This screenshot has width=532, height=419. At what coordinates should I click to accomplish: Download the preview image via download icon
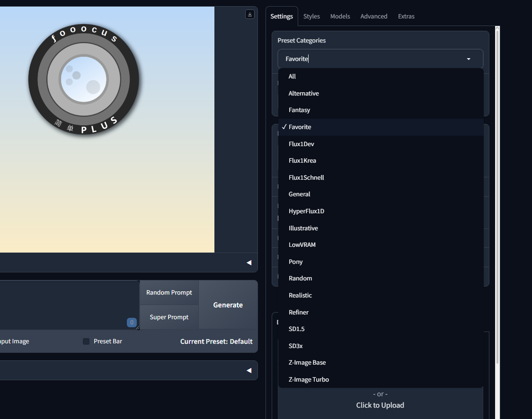coord(250,14)
